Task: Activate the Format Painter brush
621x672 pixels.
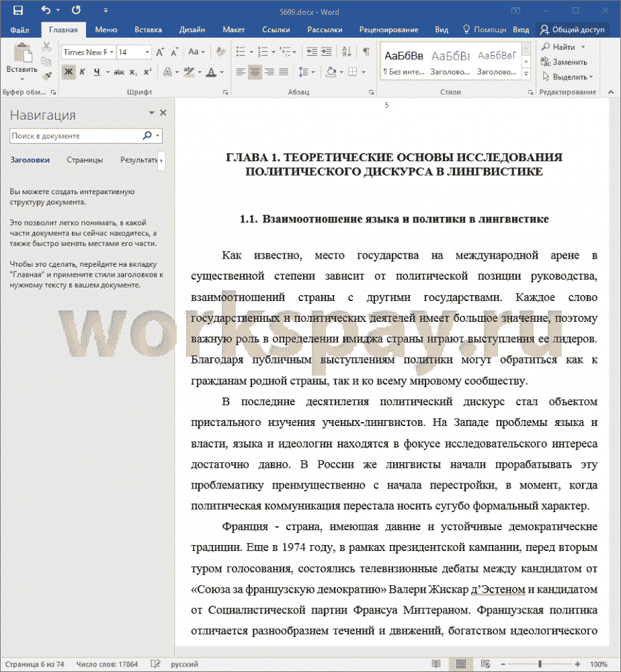Action: [x=47, y=77]
